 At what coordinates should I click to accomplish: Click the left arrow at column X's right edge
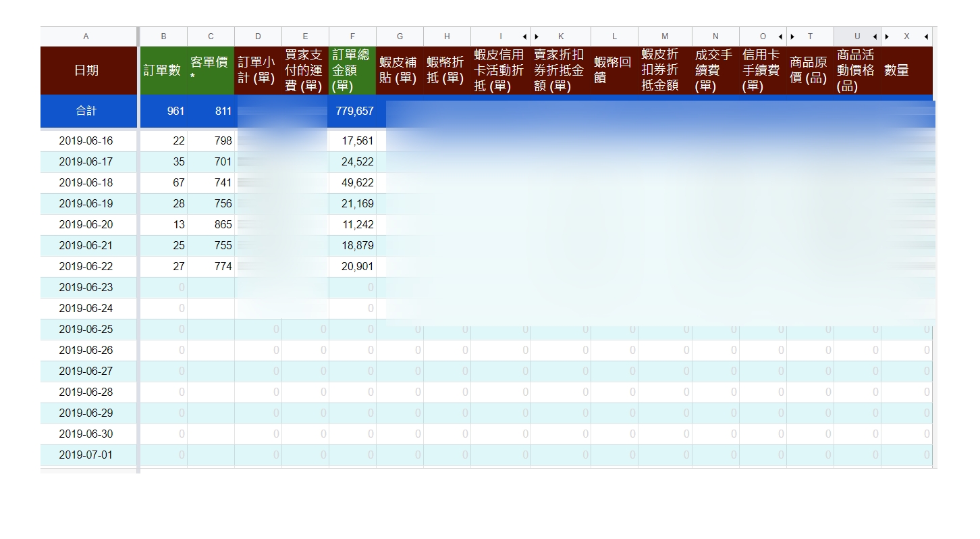tap(926, 36)
